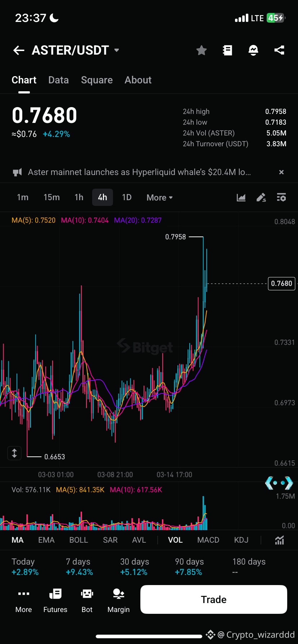
Task: Tap the MA(20): 0.7287 legend
Action: 138,220
